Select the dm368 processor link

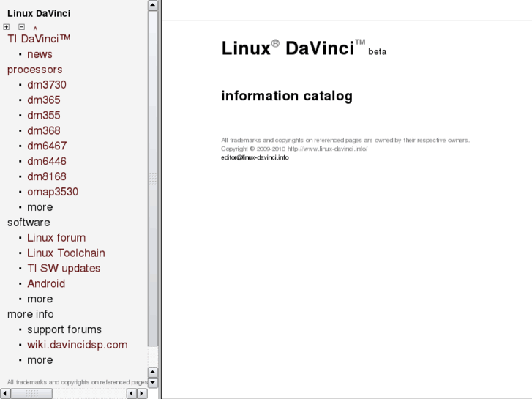(x=44, y=131)
